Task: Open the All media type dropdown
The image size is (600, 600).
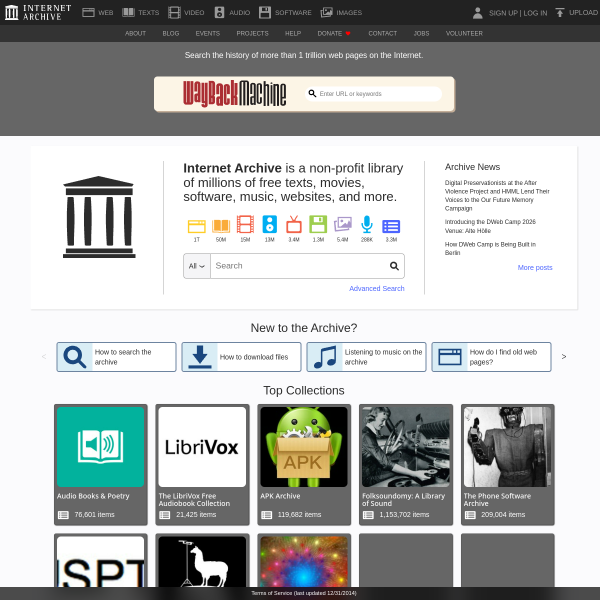Action: [197, 266]
